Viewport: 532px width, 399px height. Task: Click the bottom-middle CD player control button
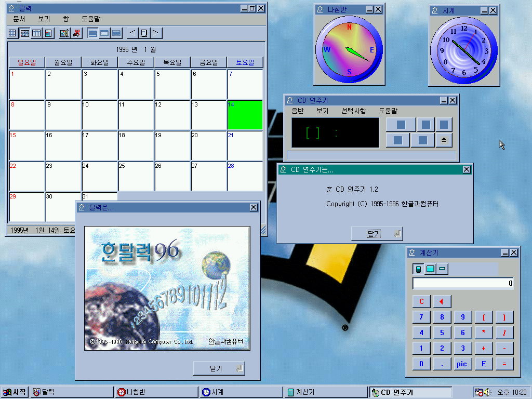point(422,140)
